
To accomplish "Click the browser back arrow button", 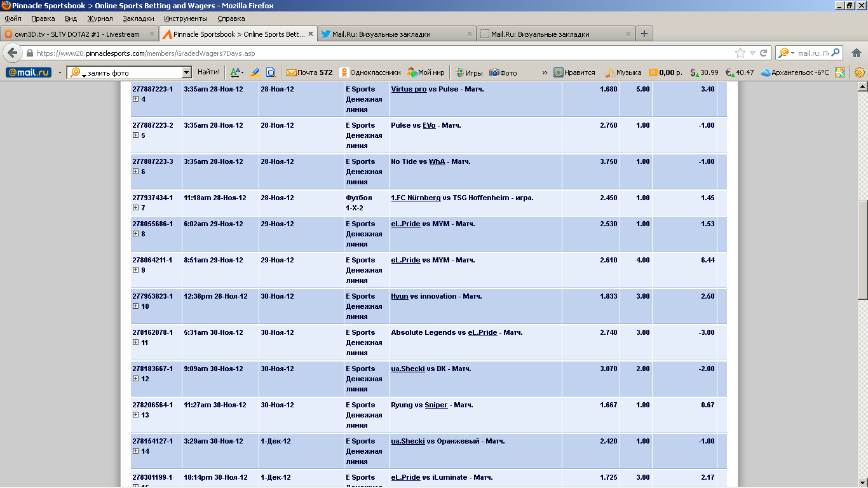I will 12,53.
